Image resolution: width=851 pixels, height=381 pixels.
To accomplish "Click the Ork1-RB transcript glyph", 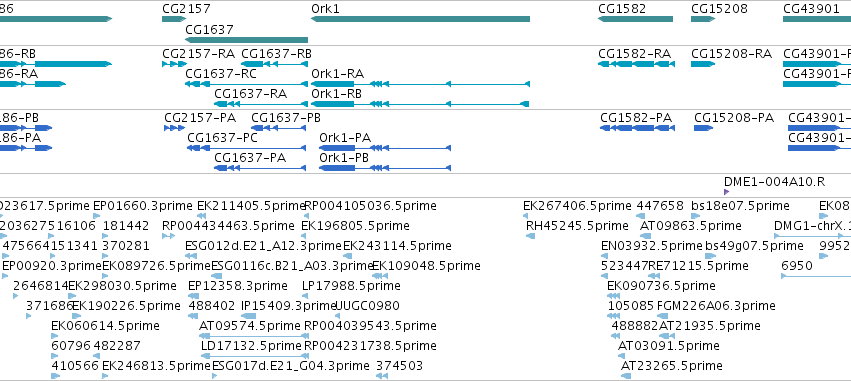I will coord(420,104).
